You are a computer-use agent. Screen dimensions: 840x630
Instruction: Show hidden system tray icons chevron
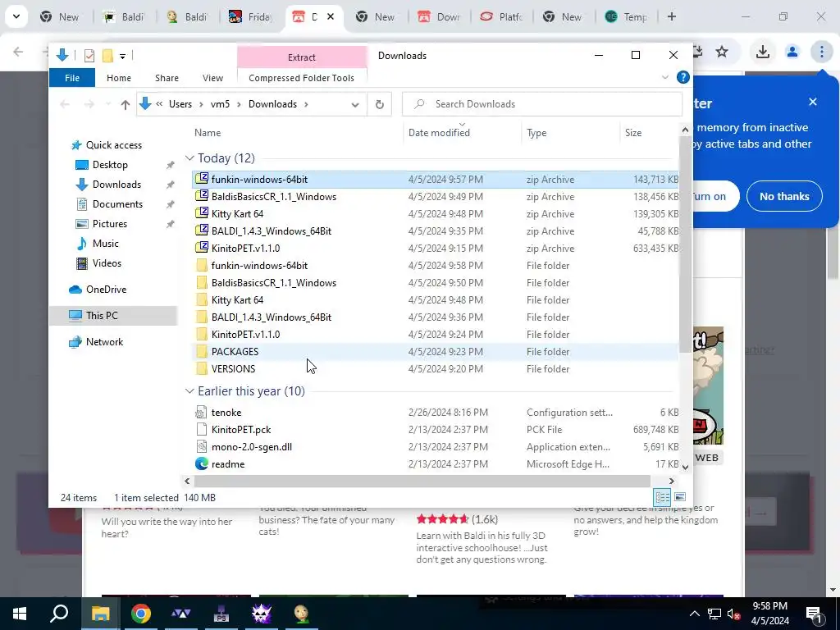coord(694,614)
